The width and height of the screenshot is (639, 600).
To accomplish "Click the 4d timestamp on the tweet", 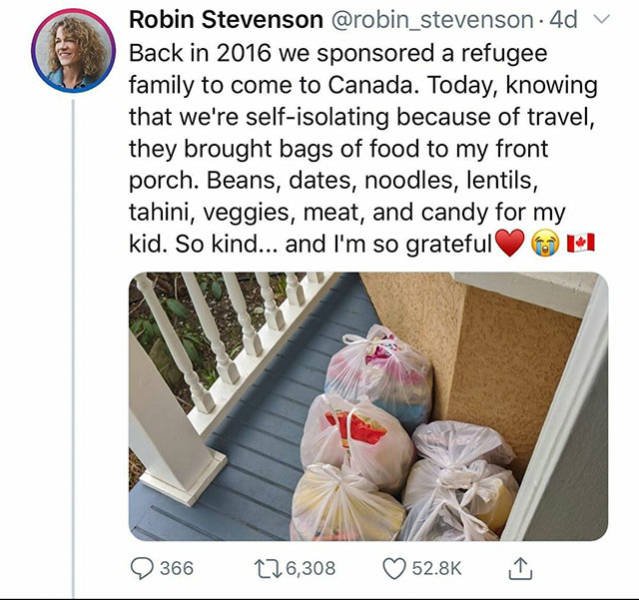I will pos(563,19).
